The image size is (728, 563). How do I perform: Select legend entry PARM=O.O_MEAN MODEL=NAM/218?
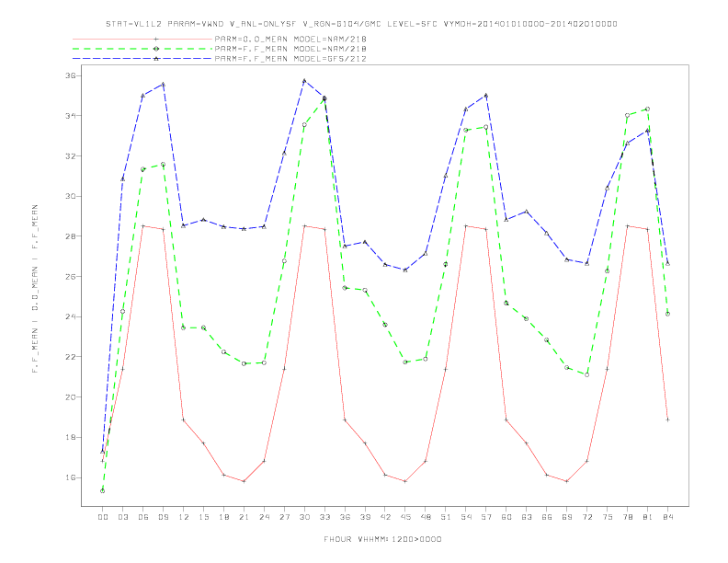(x=290, y=39)
